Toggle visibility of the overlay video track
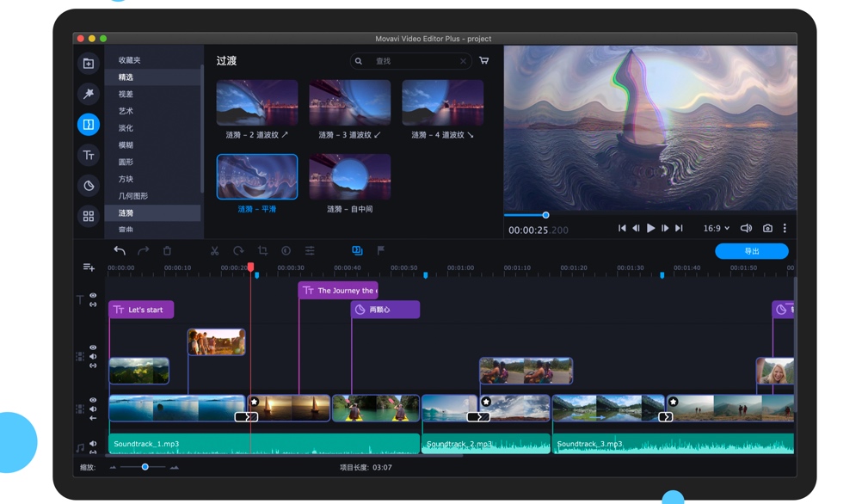 92,347
